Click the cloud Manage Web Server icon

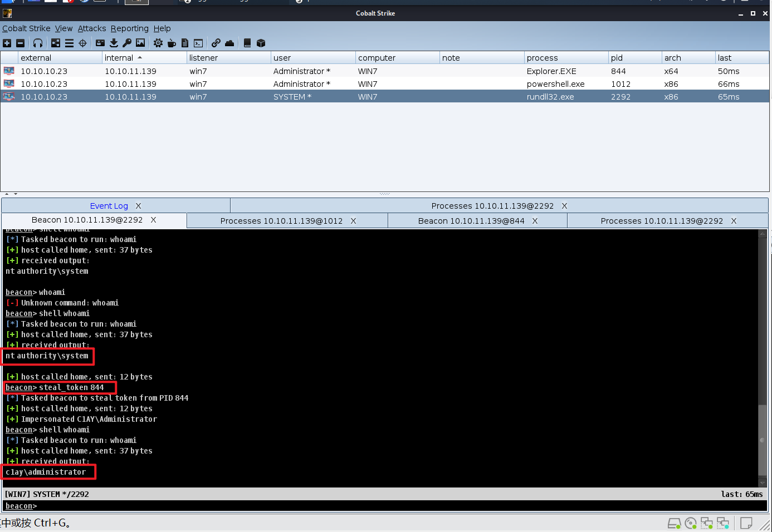pyautogui.click(x=229, y=43)
